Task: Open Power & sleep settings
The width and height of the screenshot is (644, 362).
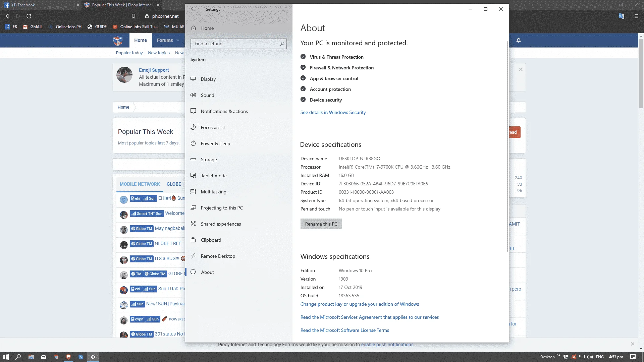Action: 215,143
